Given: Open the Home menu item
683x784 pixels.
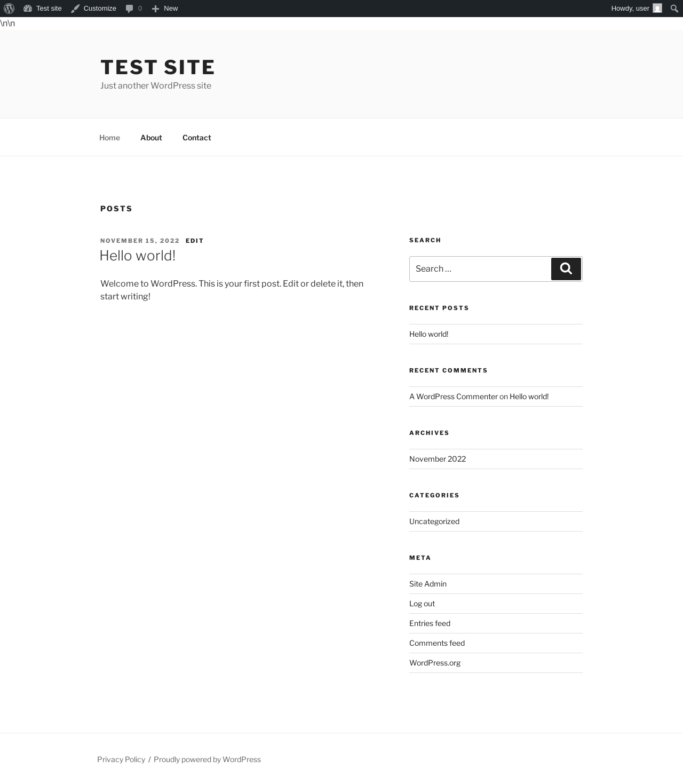Looking at the screenshot, I should [109, 138].
